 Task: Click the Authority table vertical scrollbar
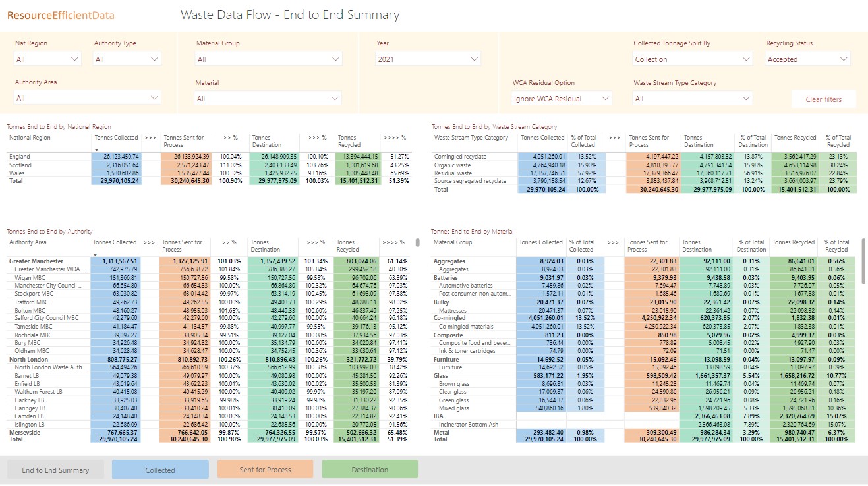point(417,243)
